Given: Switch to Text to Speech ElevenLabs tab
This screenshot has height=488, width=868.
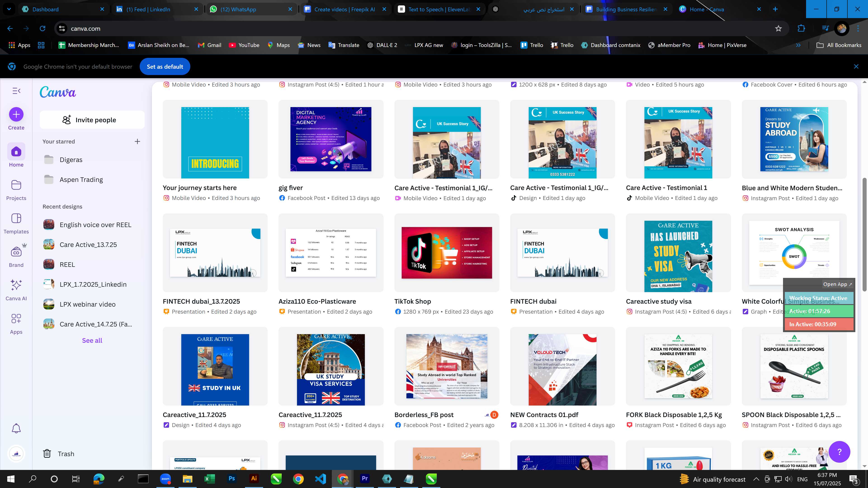Looking at the screenshot, I should (x=439, y=9).
